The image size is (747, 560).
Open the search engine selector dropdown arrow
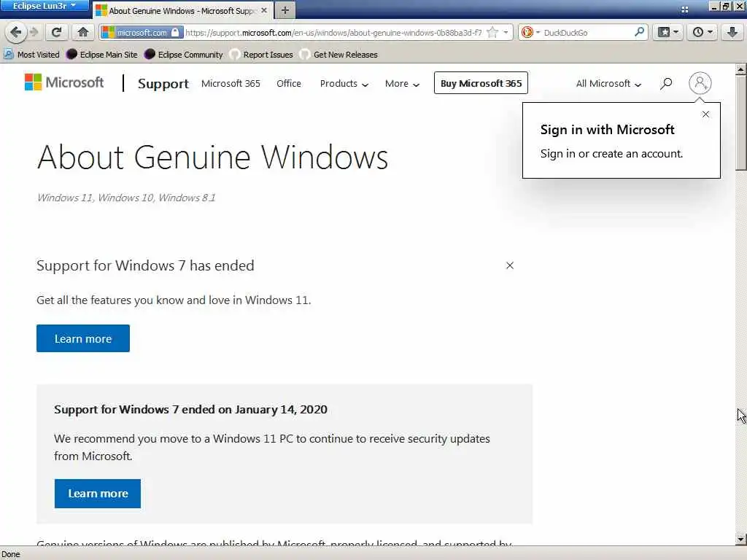[538, 32]
